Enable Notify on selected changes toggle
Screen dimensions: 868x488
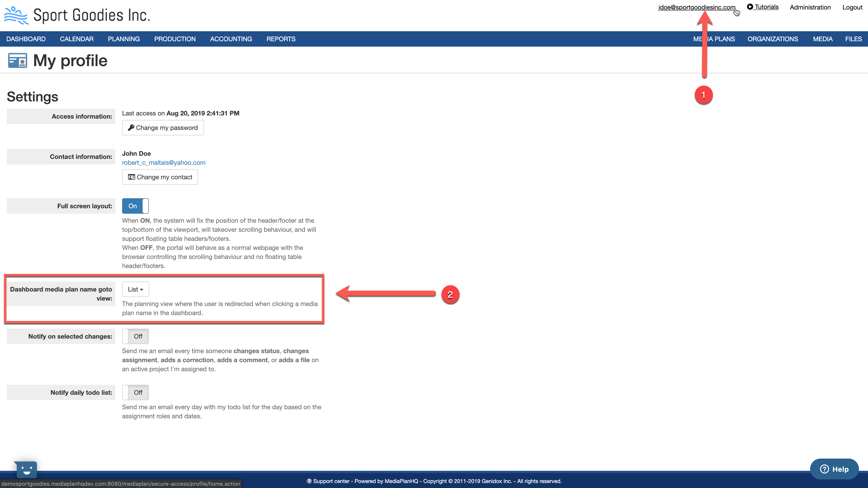(135, 336)
